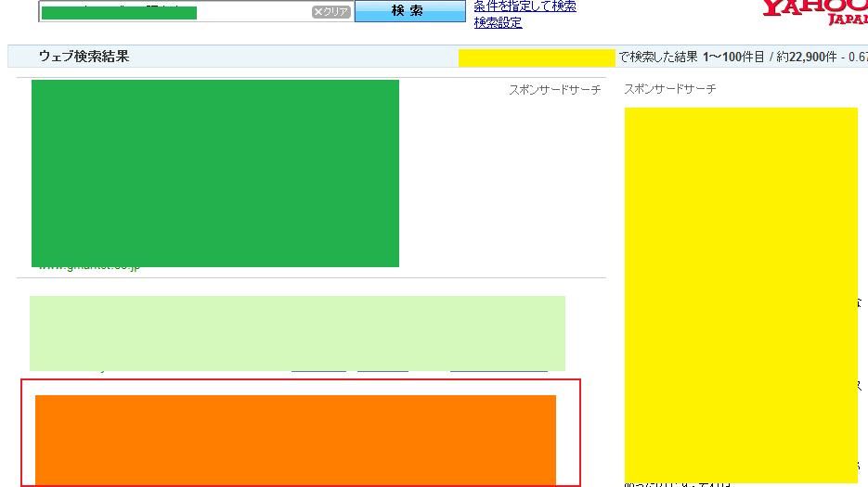Click the blue 検索 search button
Screen dimensions: 868x487
(409, 11)
